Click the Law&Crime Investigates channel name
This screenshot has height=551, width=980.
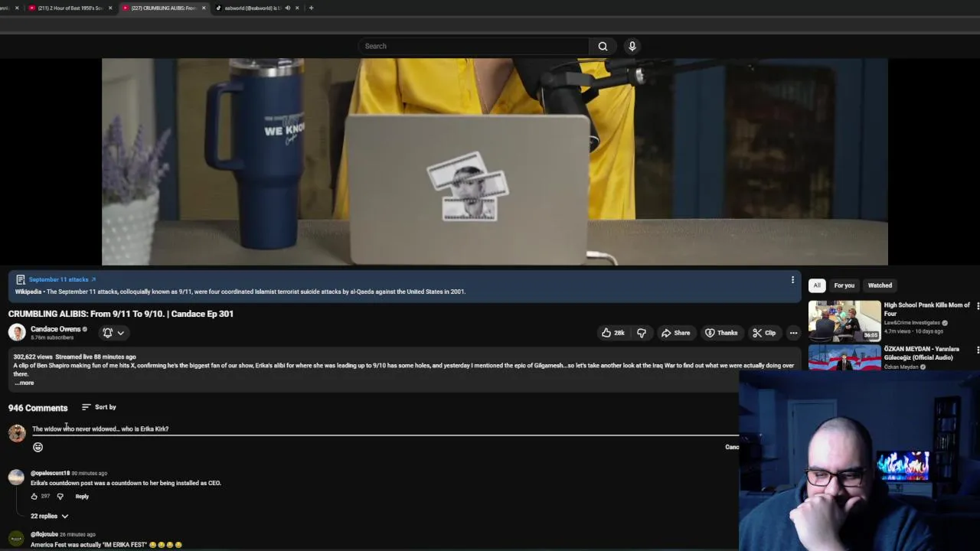pos(912,323)
